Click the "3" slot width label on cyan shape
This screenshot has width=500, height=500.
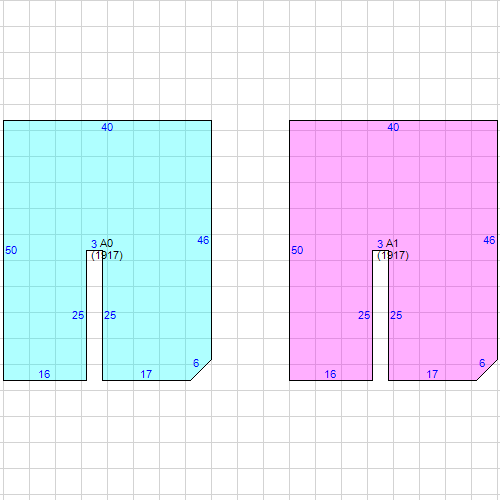(94, 244)
